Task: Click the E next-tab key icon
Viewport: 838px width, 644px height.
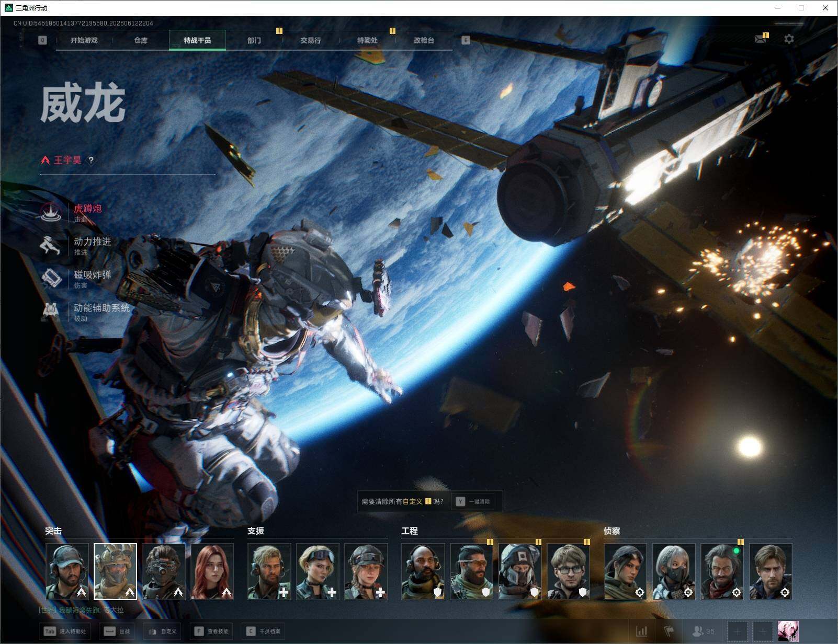Action: (x=466, y=40)
